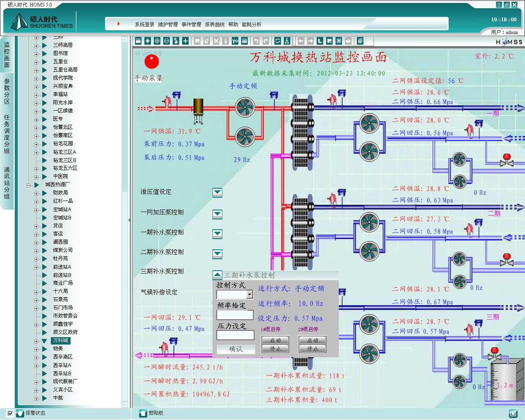
Task: Toggle the 报警状态 checkbox
Action: pyautogui.click(x=11, y=413)
